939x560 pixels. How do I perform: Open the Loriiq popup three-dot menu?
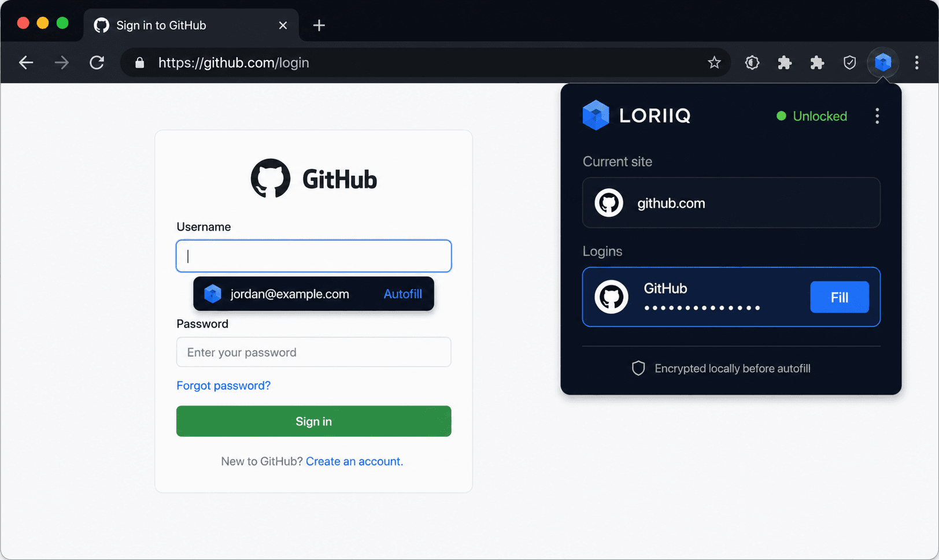[877, 116]
